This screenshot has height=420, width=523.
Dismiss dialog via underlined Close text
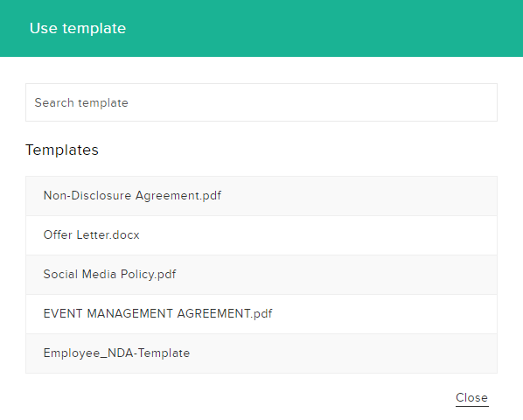471,397
